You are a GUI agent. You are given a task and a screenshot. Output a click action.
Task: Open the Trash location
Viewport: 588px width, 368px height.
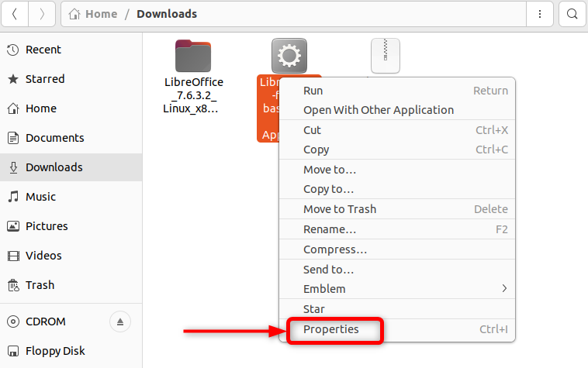click(x=40, y=285)
